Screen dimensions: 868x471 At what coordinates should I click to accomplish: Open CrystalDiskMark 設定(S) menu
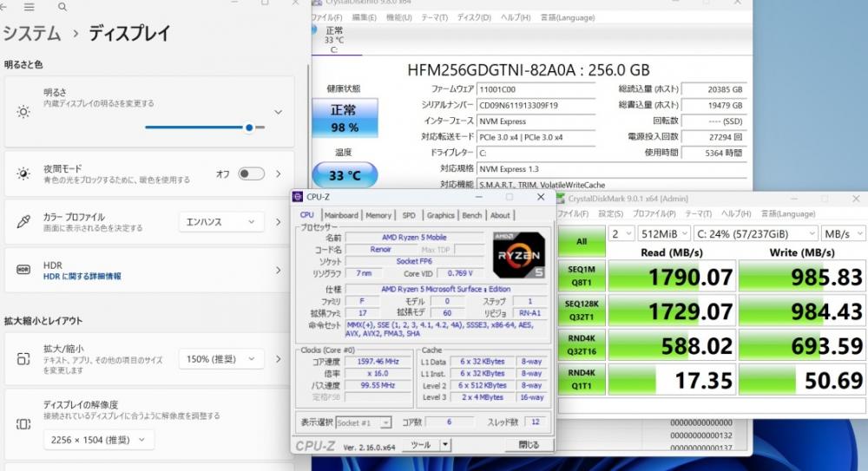pyautogui.click(x=610, y=213)
